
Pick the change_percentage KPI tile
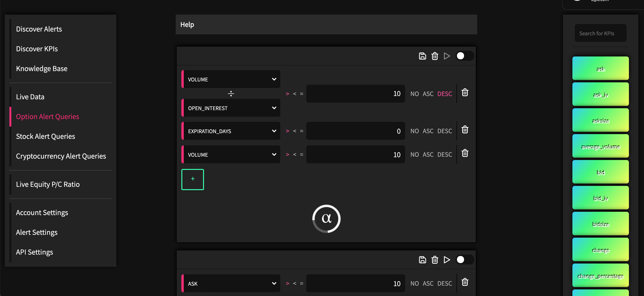(x=600, y=275)
